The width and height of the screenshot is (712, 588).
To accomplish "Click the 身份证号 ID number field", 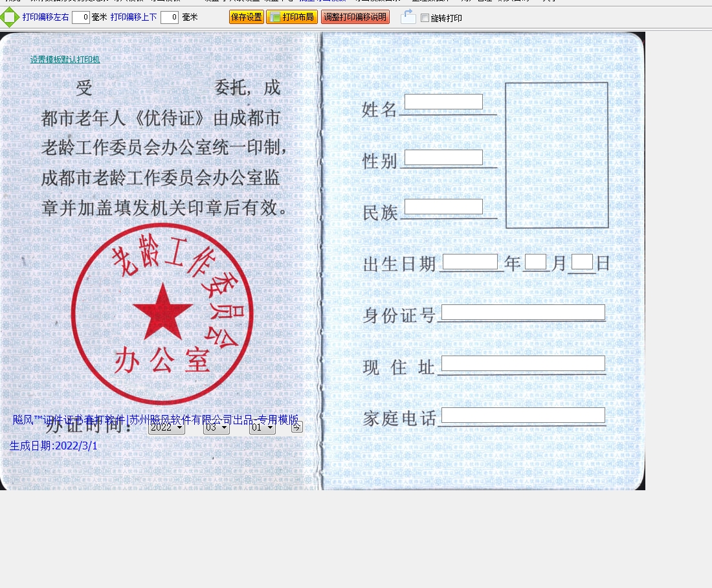I will [x=523, y=313].
